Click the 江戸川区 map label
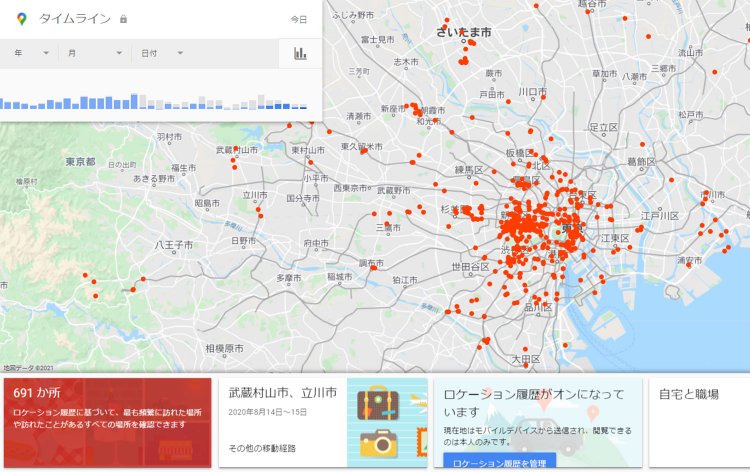Image resolution: width=750 pixels, height=472 pixels. pos(660,216)
